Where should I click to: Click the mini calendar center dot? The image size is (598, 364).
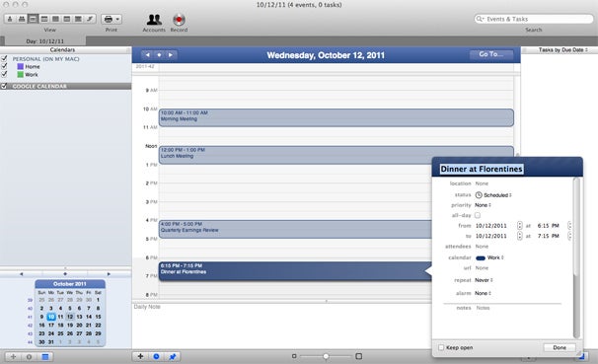tap(65, 273)
